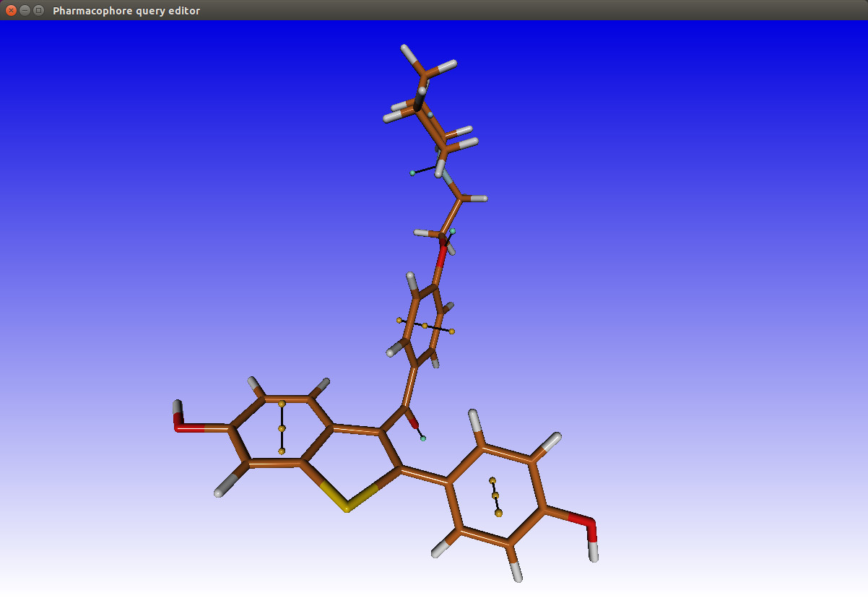Minimize the Pharmacophore query editor window
The image size is (868, 598).
pyautogui.click(x=25, y=10)
